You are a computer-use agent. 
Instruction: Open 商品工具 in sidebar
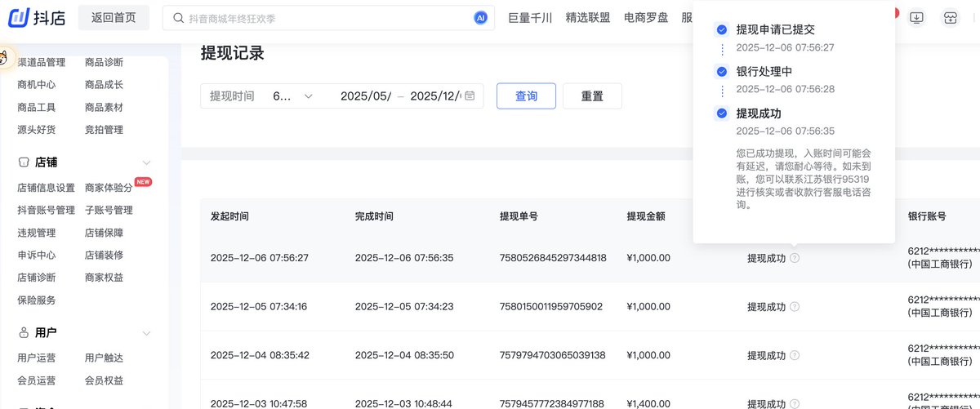(37, 107)
